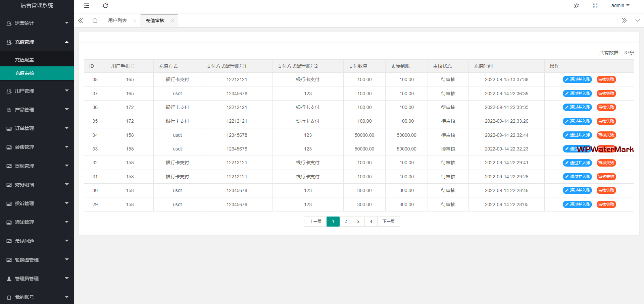Screen dimensions: 644x304
Task: Approve record ID 38 with 通过并入账
Action: click(577, 79)
